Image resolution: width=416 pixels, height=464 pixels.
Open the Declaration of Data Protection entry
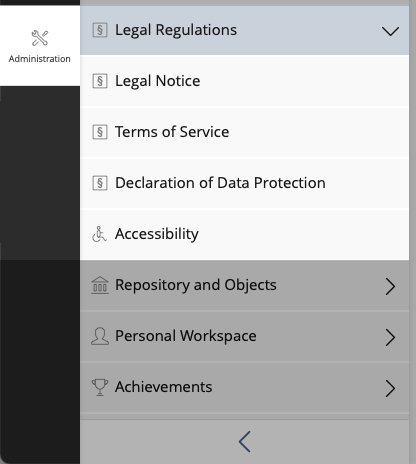click(x=244, y=183)
